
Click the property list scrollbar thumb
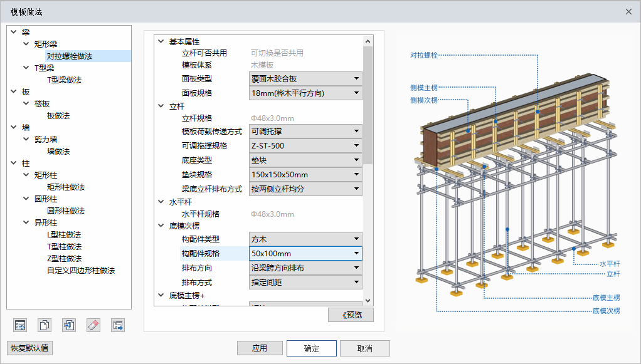pos(368,105)
